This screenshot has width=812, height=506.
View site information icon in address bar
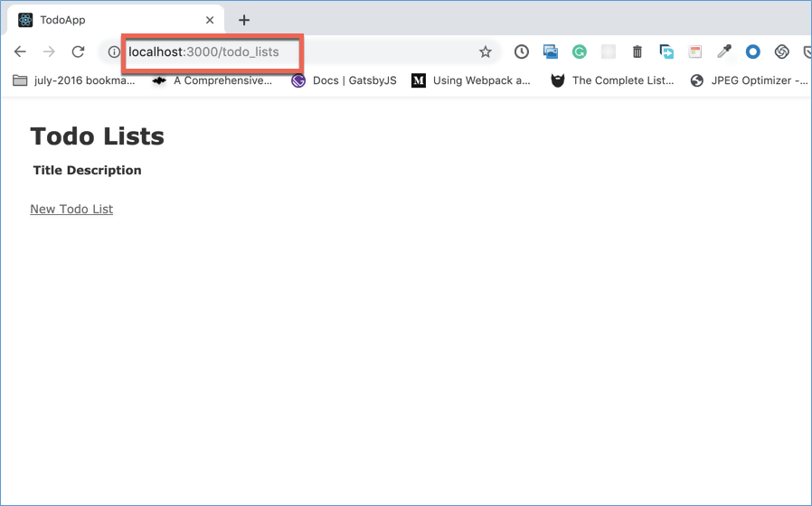114,52
